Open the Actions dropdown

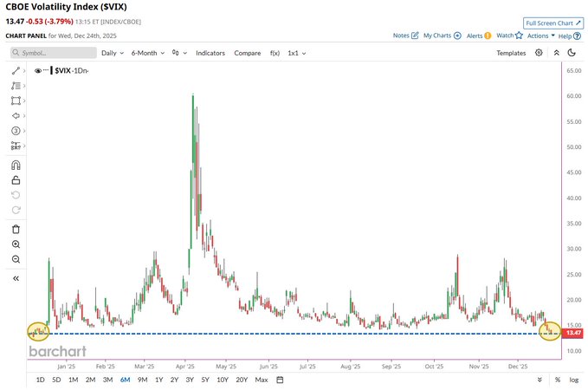540,36
